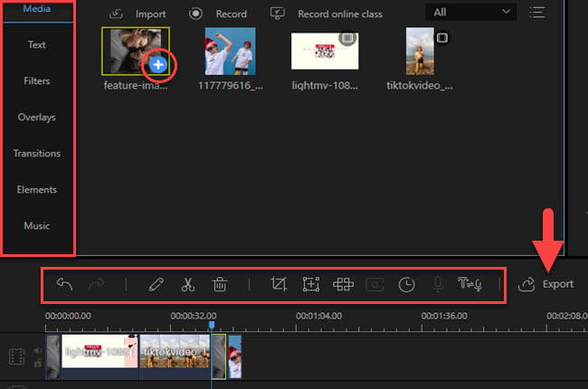The width and height of the screenshot is (588, 389).
Task: Select the tiktokvideo clip on the timeline
Action: [175, 356]
